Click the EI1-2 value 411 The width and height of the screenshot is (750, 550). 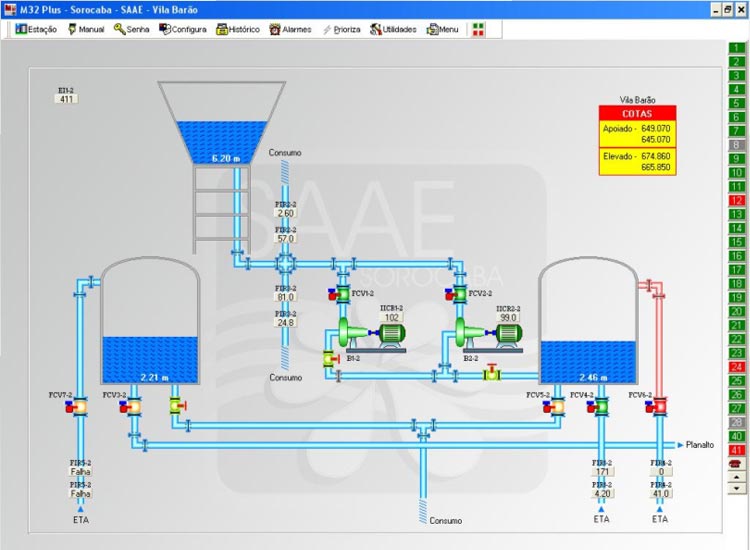point(66,99)
